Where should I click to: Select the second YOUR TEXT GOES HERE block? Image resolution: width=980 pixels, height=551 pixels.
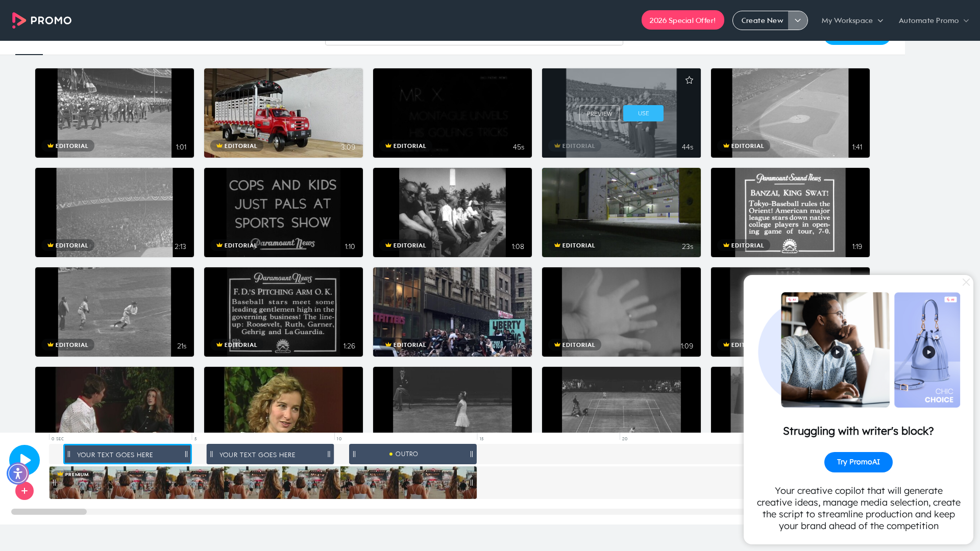point(270,454)
